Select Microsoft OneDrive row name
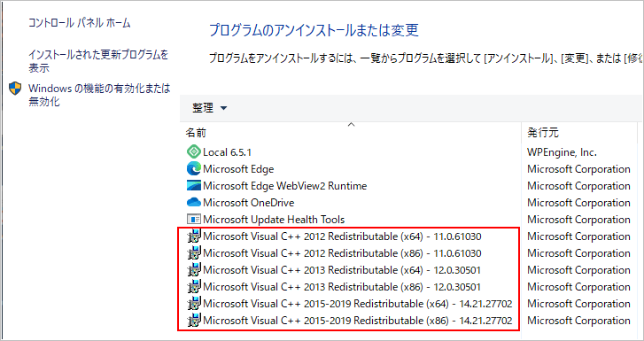The image size is (644, 341). (249, 203)
